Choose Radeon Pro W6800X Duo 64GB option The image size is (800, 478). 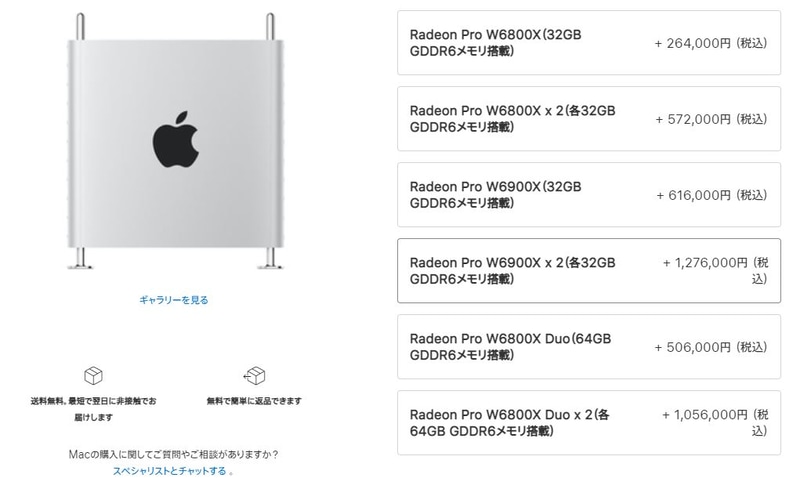tap(589, 347)
